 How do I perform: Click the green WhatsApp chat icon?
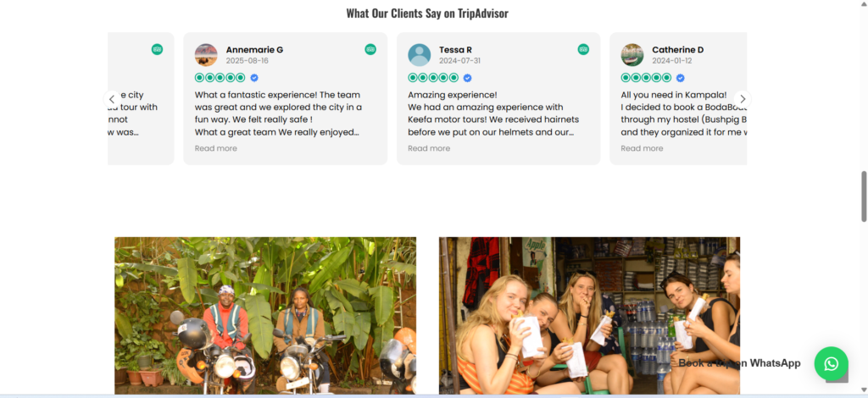pos(831,363)
